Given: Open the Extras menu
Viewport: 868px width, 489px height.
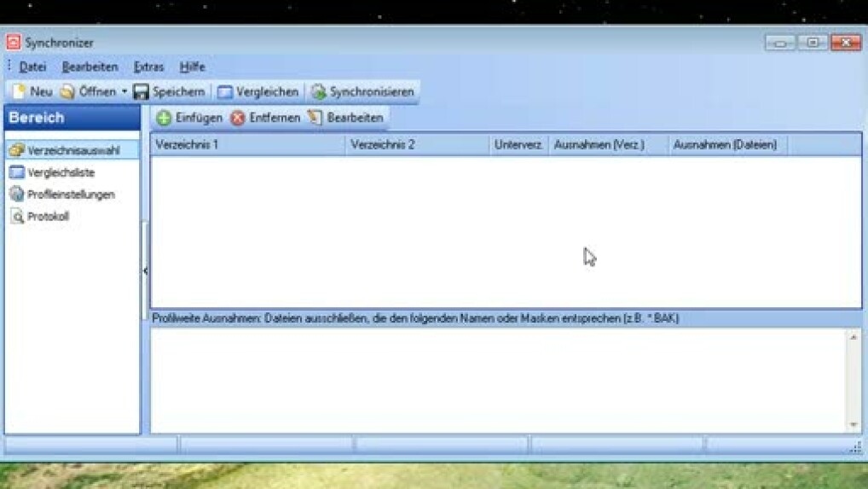Looking at the screenshot, I should click(x=148, y=67).
